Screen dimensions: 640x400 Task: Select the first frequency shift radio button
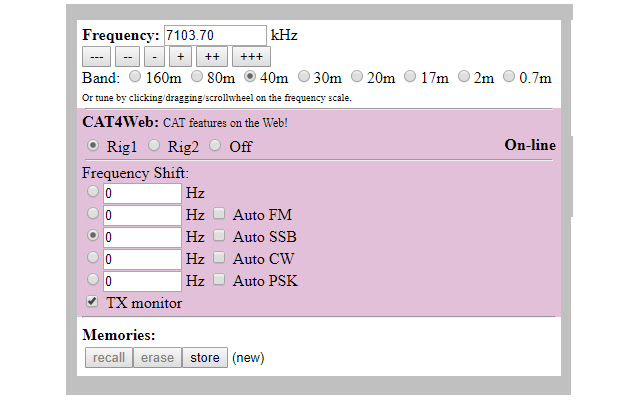[x=93, y=191]
